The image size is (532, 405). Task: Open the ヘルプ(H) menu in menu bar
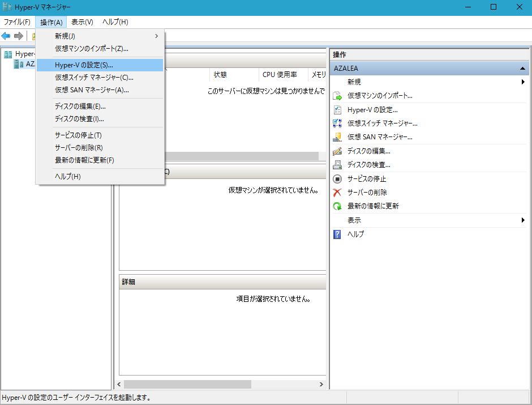tap(115, 22)
